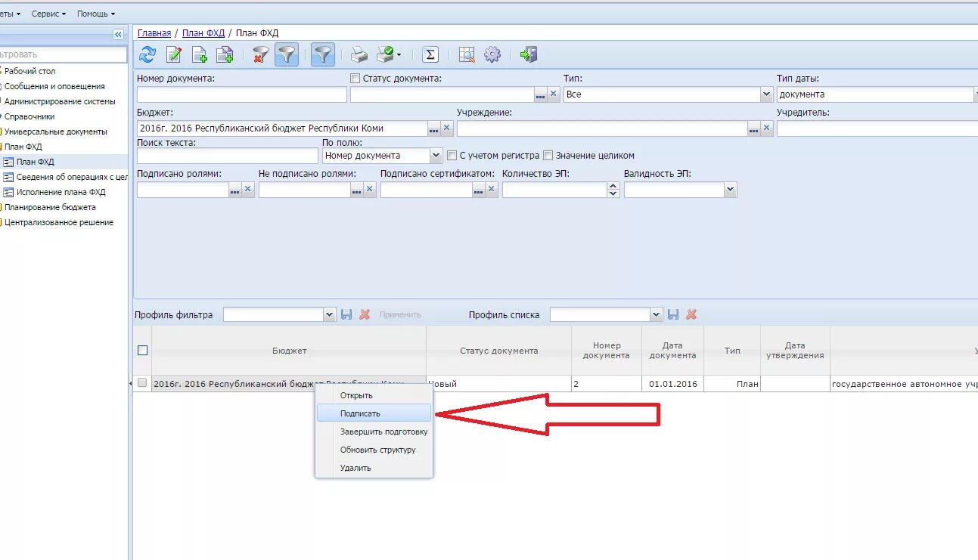Choose Открыть in context menu

(374, 395)
